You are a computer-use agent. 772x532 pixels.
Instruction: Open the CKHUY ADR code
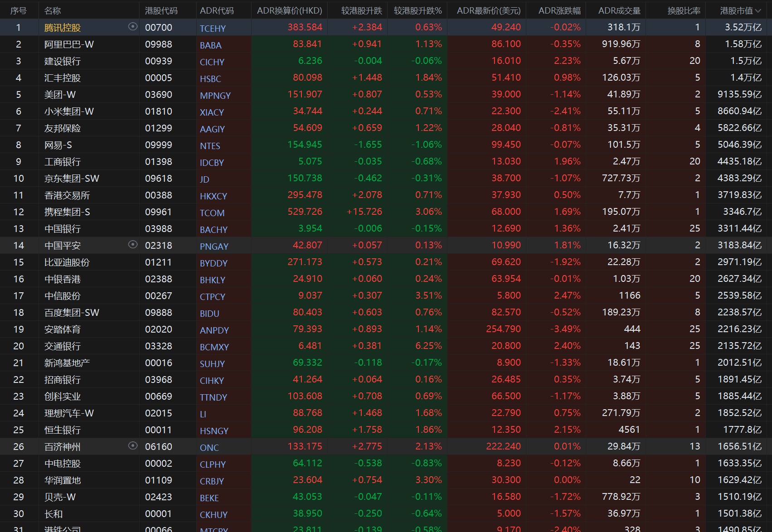214,514
